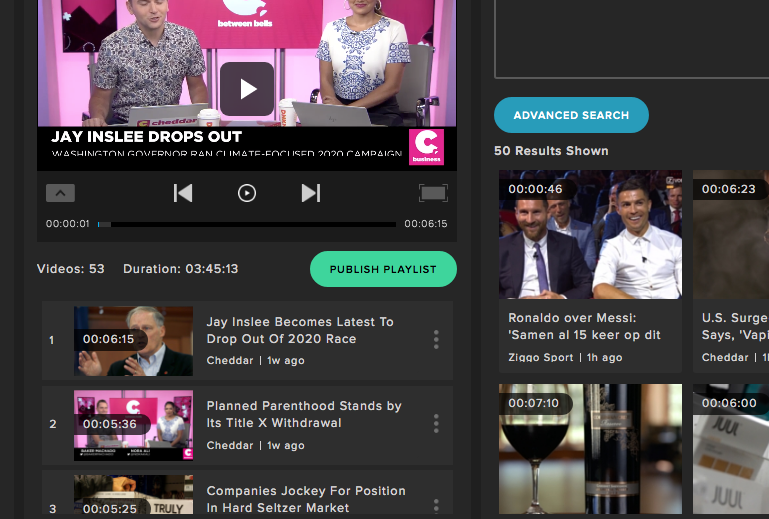Skip to the previous video in playlist
The height and width of the screenshot is (519, 769).
click(183, 193)
